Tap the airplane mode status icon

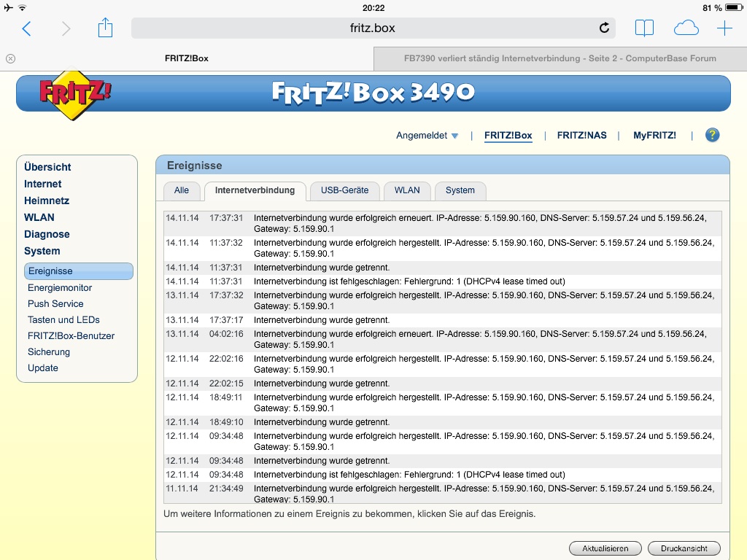coord(8,7)
